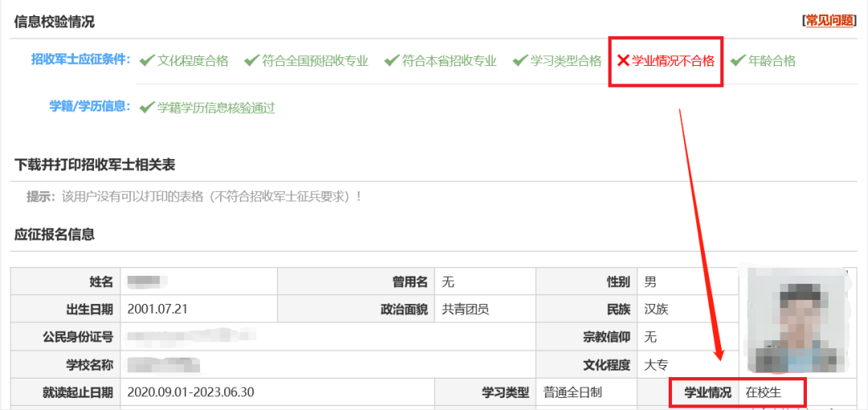Click the 下载并打印招收军士相关表 heading

pyautogui.click(x=95, y=165)
